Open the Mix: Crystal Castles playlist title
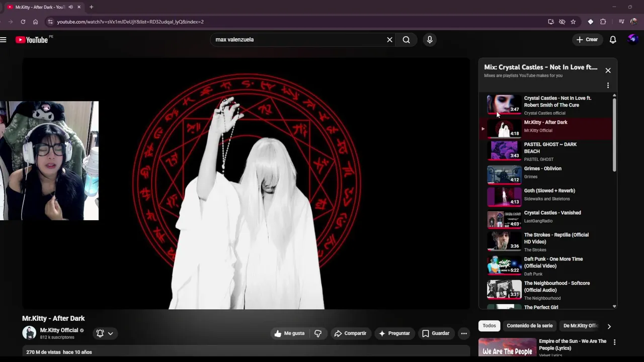This screenshot has height=362, width=644. point(540,67)
